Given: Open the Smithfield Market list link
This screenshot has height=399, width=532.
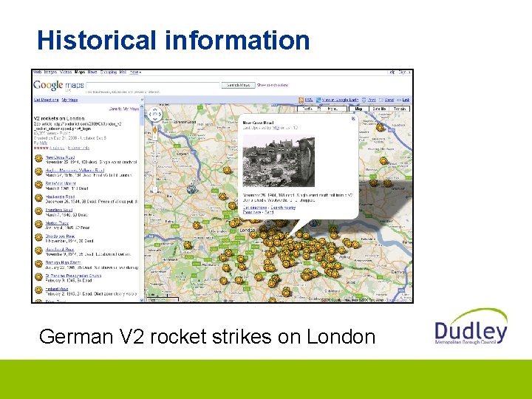Looking at the screenshot, I should (61, 183).
